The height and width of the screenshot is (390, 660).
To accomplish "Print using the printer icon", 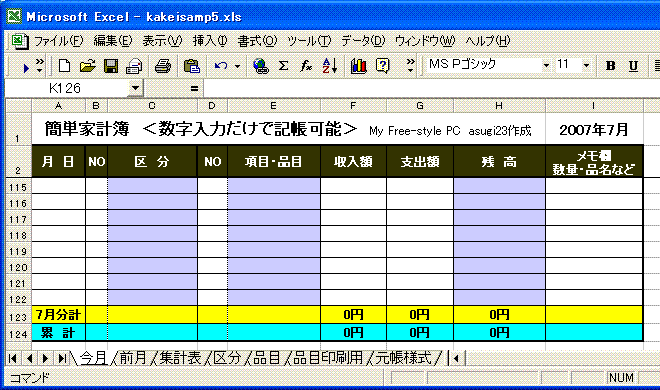I will tap(162, 66).
